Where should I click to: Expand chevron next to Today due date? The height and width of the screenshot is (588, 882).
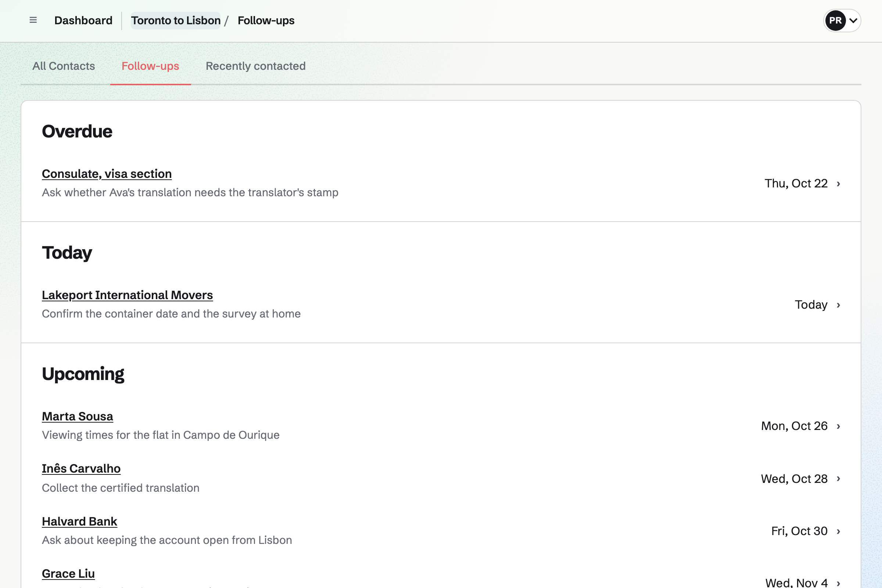(839, 305)
